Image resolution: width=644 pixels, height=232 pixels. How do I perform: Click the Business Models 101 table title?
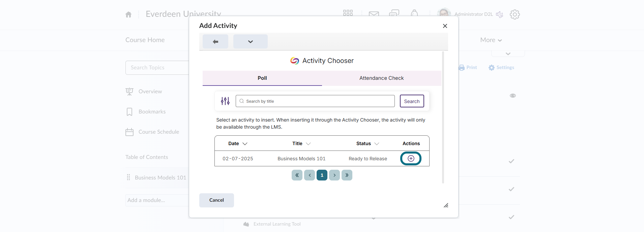(301, 159)
